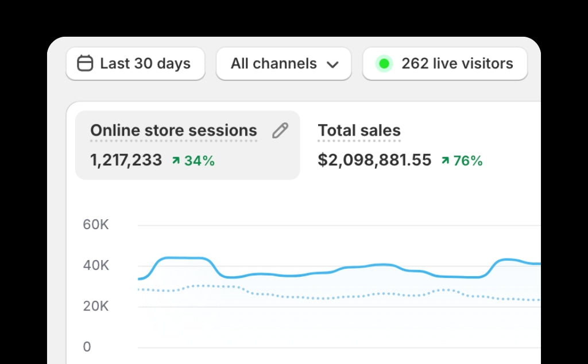Screen dimensions: 588x364
Task: Click the $2,098,881.55 sales amount
Action: pyautogui.click(x=374, y=160)
